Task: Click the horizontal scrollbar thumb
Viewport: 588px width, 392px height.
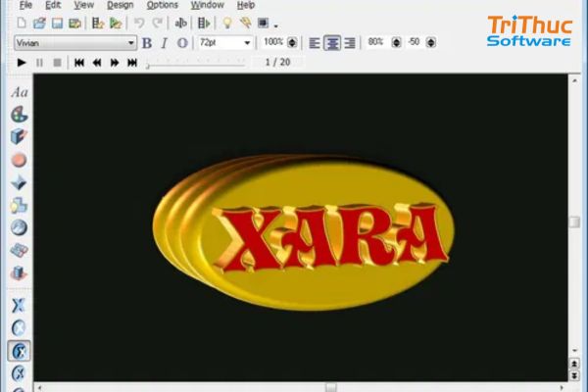Action: [331, 387]
